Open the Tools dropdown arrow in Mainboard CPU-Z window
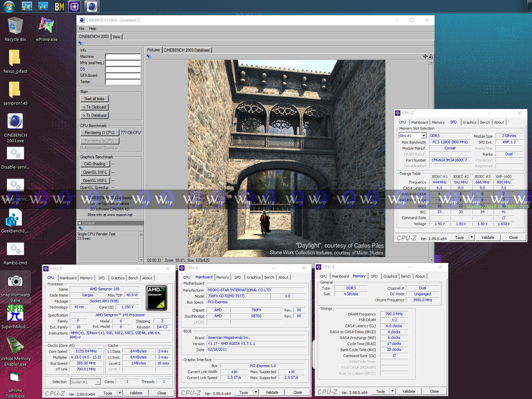 click(x=256, y=392)
